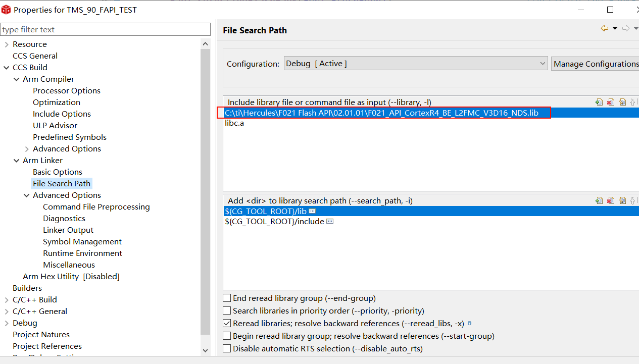Add a new library file entry
This screenshot has width=639, height=364.
[599, 102]
